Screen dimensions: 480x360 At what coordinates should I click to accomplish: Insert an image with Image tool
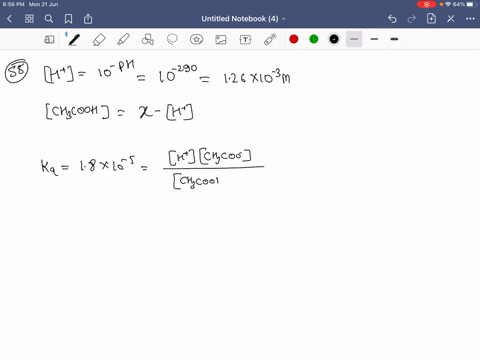point(221,40)
